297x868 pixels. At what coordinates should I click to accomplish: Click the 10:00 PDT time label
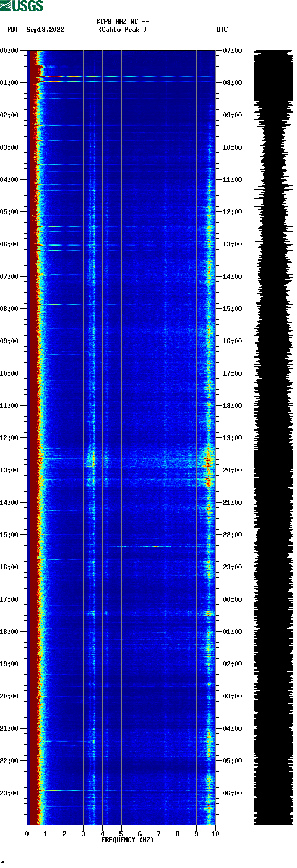coord(9,373)
